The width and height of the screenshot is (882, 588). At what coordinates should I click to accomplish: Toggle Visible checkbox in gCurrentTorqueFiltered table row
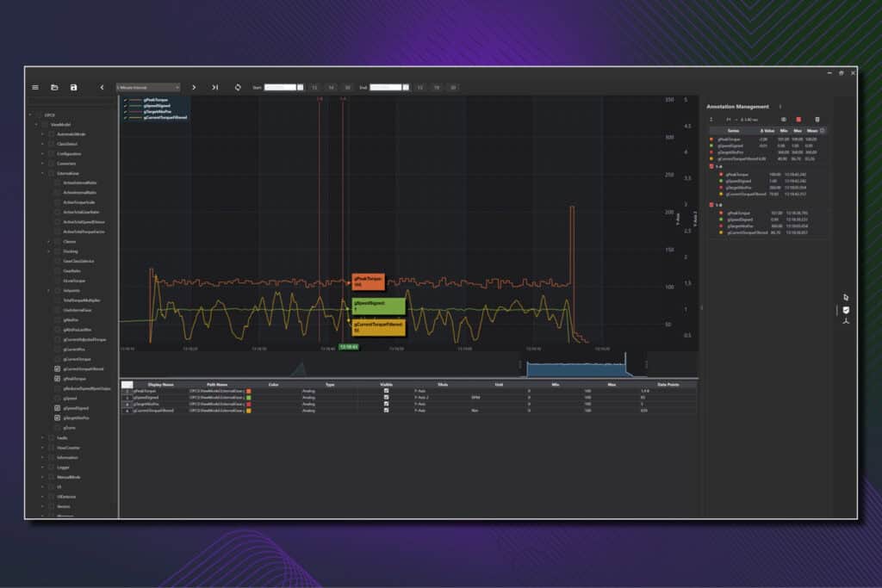(387, 411)
